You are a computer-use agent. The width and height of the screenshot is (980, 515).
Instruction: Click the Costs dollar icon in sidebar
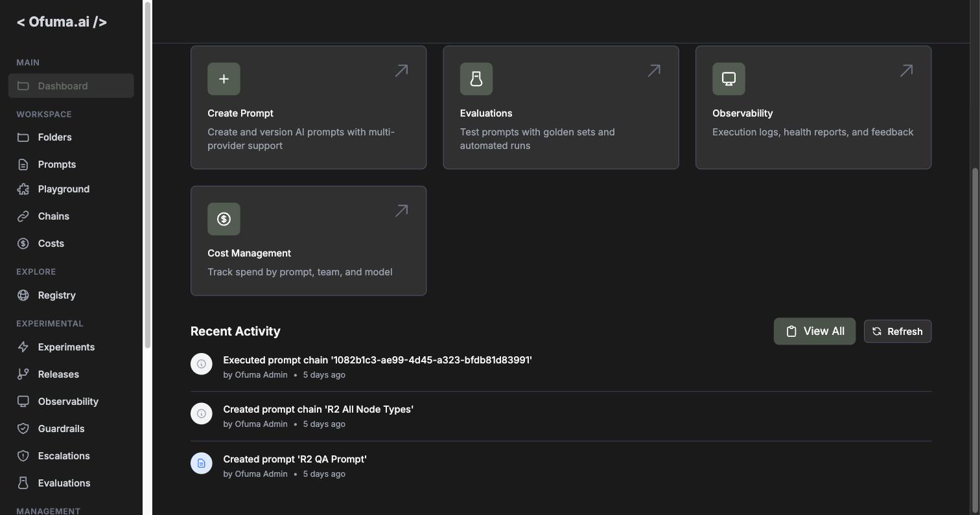(23, 244)
